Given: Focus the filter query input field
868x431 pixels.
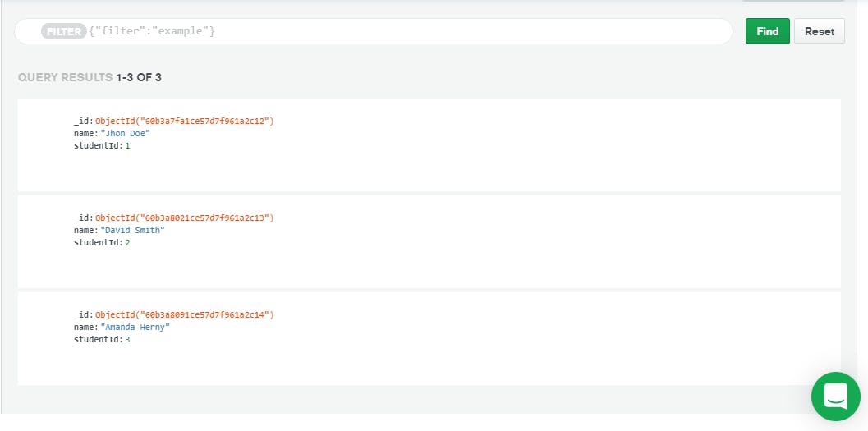Looking at the screenshot, I should click(408, 31).
